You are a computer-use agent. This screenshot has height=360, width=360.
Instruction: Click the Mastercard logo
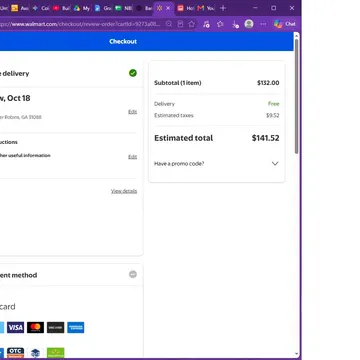35,327
